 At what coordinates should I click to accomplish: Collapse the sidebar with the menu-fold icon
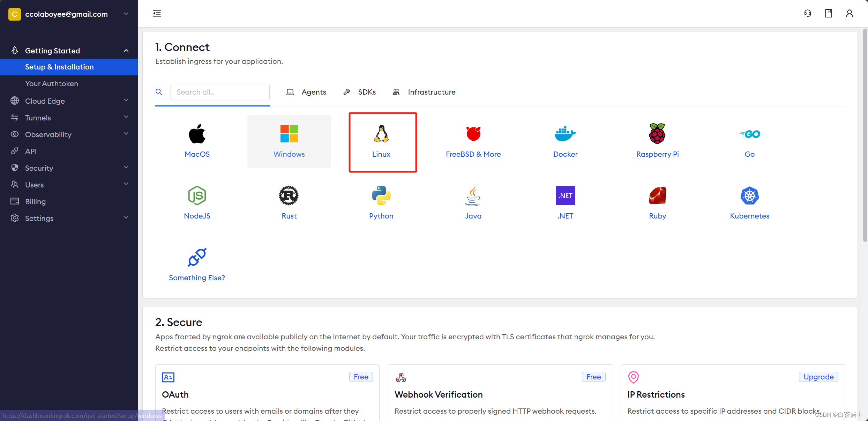point(157,13)
